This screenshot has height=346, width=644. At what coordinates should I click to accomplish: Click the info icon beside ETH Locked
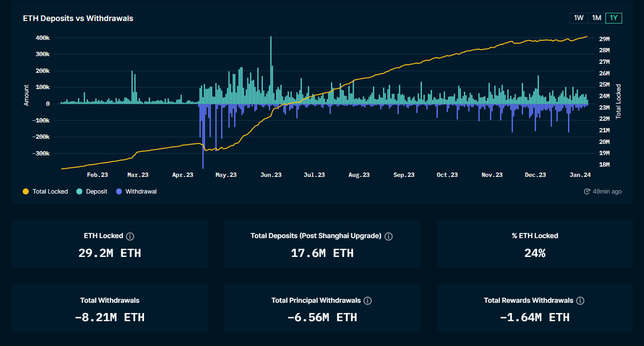tap(130, 236)
